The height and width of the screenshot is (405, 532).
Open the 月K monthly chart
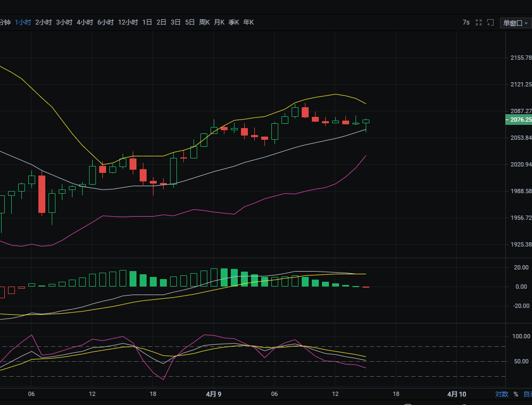click(219, 22)
